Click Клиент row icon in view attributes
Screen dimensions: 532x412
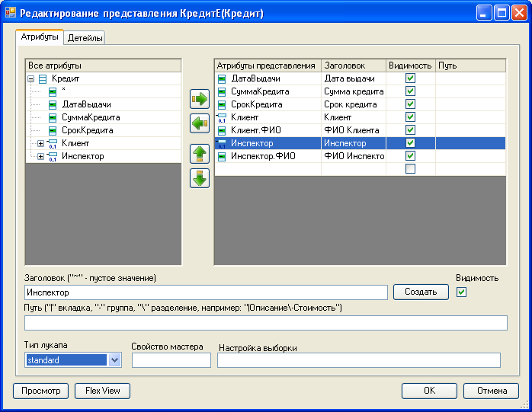pos(221,118)
